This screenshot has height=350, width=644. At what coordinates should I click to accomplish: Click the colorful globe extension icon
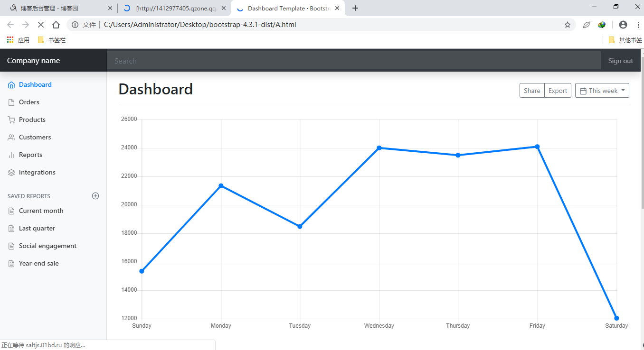(602, 25)
